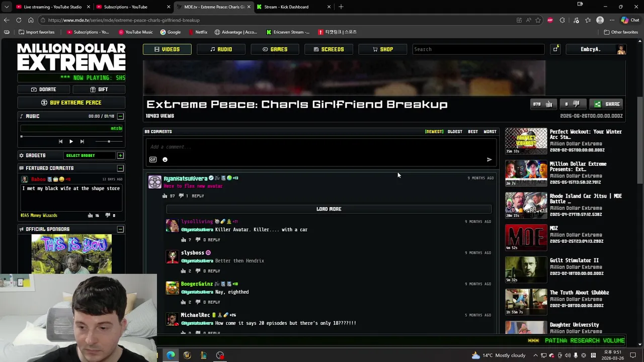Click the Gift button

[x=99, y=89]
